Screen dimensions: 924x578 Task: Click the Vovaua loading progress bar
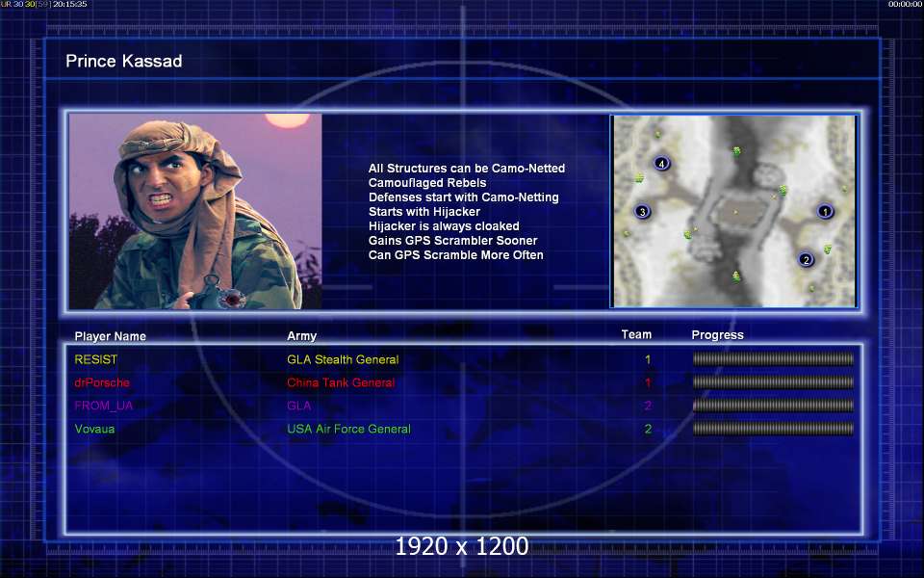773,429
